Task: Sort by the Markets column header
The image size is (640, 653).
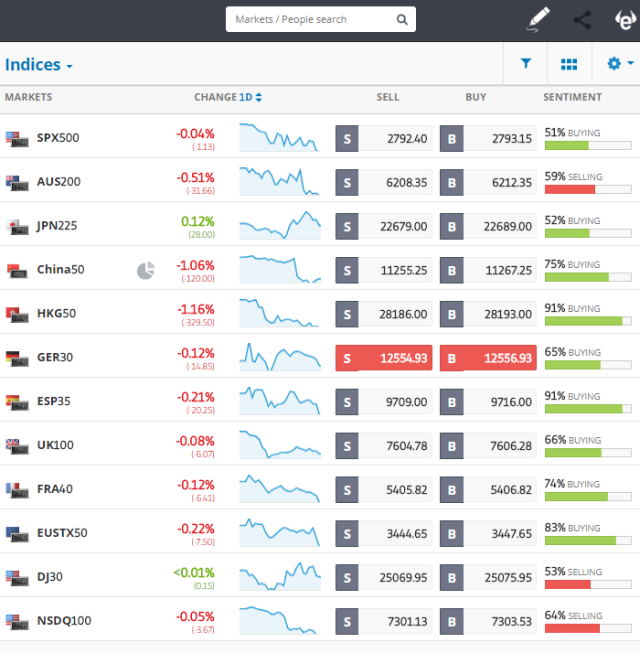Action: pos(28,97)
